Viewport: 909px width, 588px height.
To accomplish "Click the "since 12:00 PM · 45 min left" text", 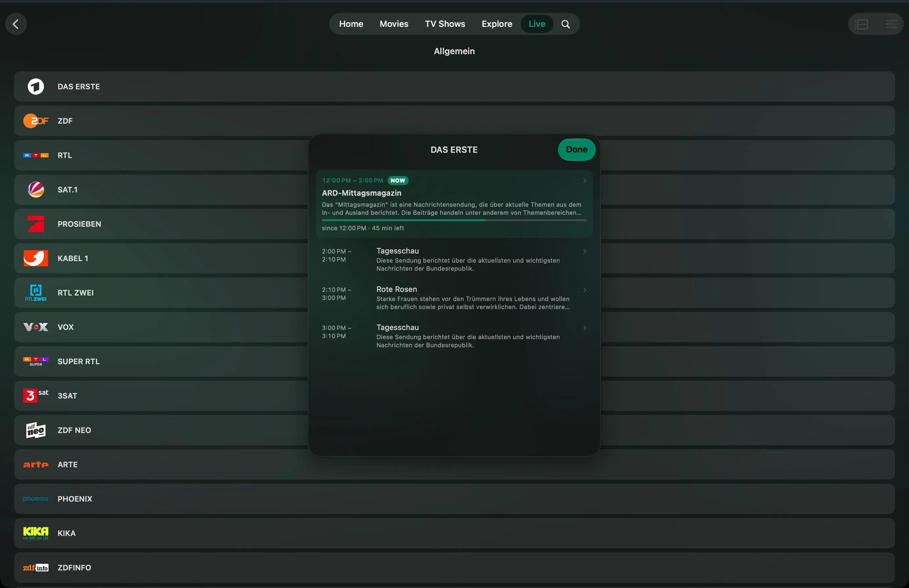I will pos(363,228).
